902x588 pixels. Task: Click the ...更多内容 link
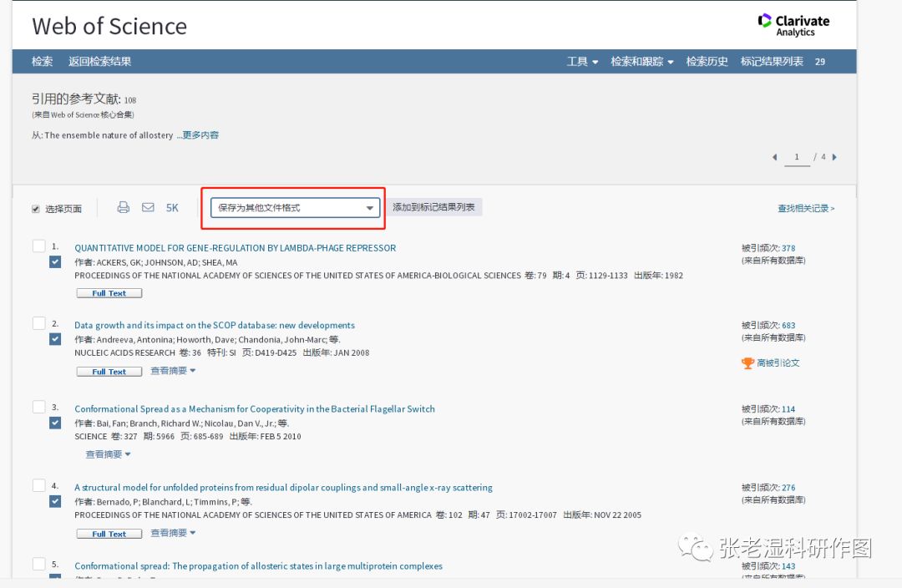tap(197, 135)
